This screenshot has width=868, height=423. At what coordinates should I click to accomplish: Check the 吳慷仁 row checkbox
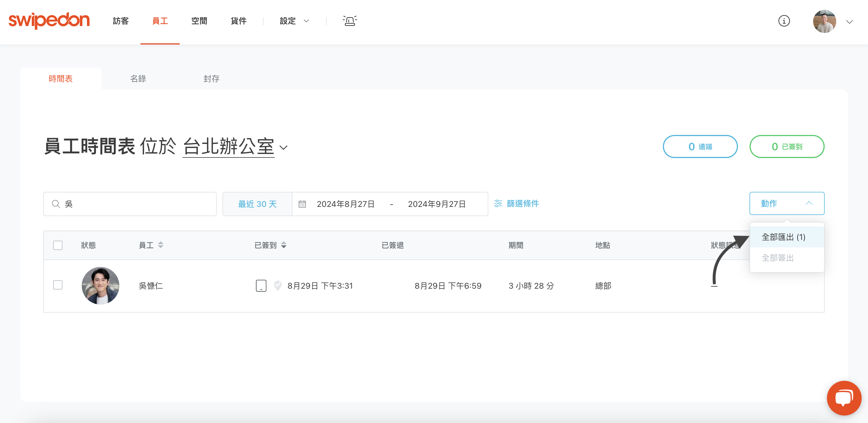point(58,285)
